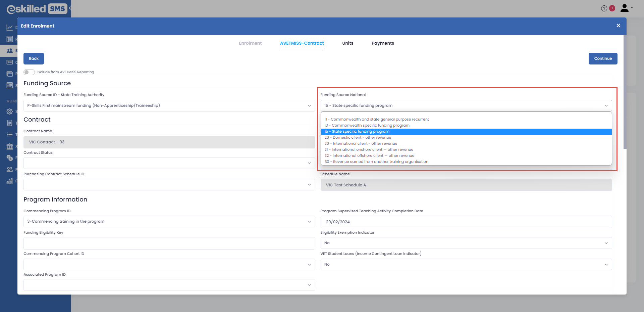Open the help question mark icon
644x312 pixels.
pos(604,8)
